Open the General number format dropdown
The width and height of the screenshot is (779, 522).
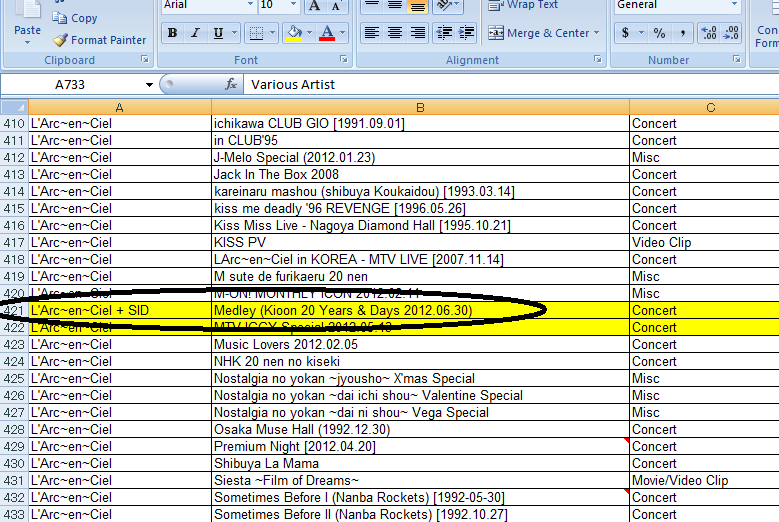coord(734,5)
